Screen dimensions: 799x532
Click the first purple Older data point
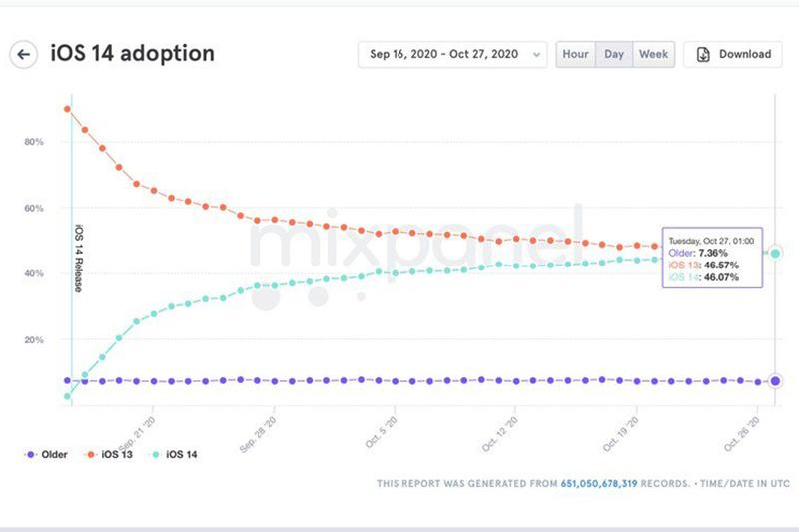[67, 380]
